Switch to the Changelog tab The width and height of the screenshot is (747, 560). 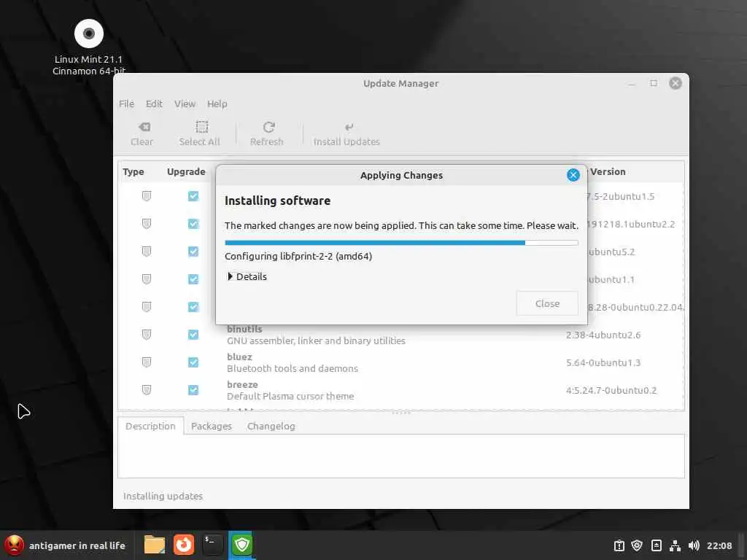tap(271, 426)
